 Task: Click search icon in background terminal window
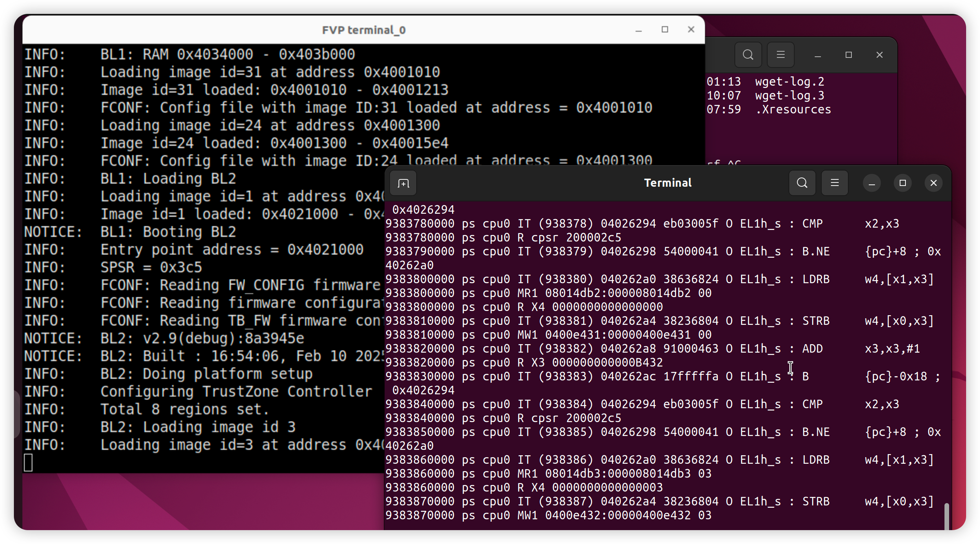point(748,55)
